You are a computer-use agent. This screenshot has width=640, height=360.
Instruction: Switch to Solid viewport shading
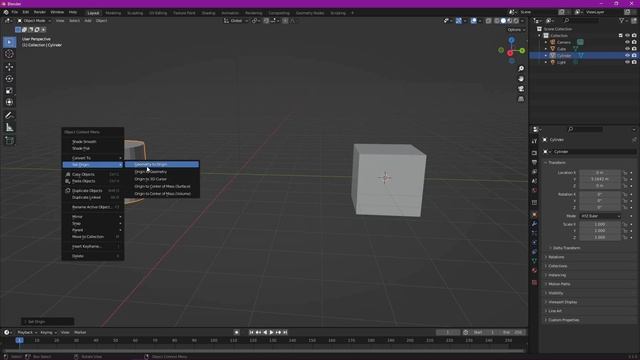[503, 20]
